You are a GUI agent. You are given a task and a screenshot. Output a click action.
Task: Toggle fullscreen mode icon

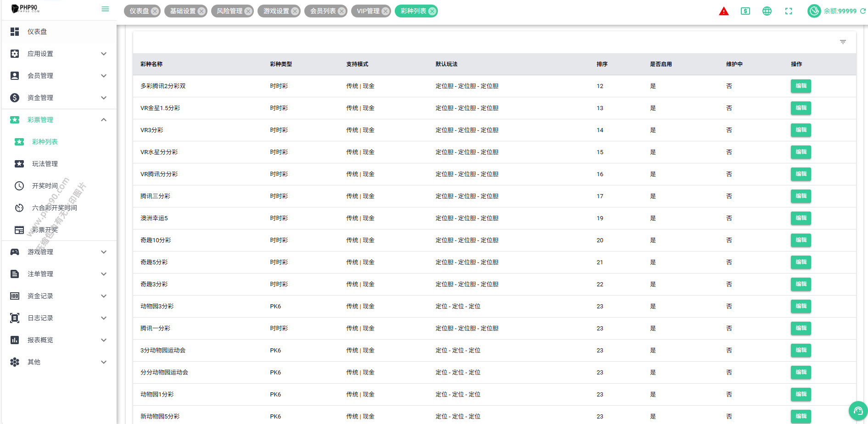789,11
